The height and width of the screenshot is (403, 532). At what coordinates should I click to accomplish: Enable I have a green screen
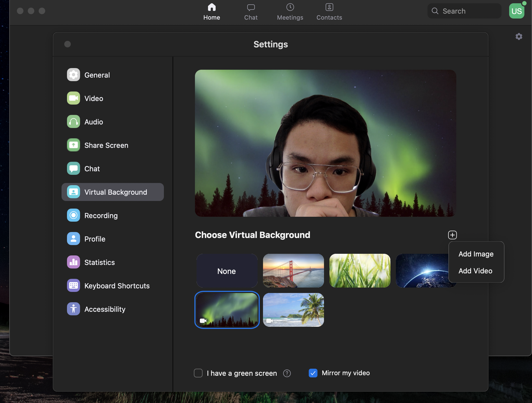pyautogui.click(x=198, y=373)
